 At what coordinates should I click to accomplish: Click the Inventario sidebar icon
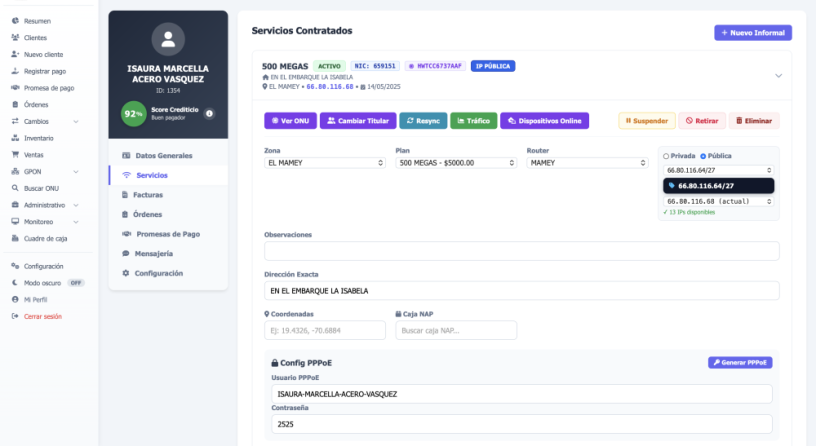pyautogui.click(x=15, y=138)
